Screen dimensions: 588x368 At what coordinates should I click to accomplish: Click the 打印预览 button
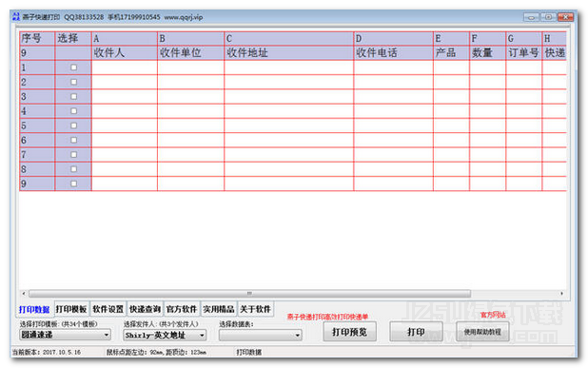click(349, 332)
